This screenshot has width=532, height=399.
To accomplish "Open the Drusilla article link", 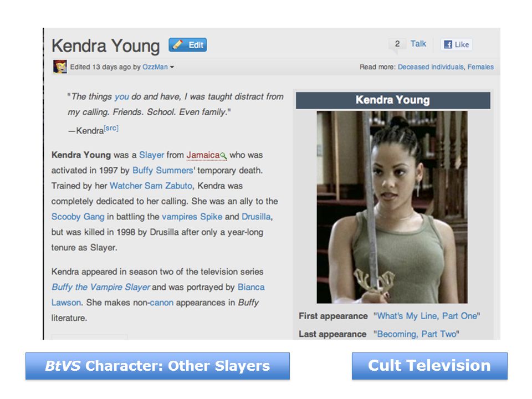I will (x=256, y=217).
